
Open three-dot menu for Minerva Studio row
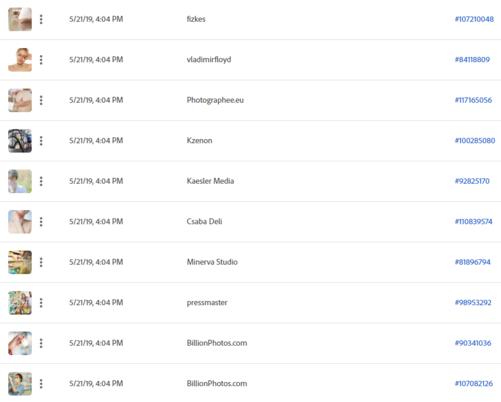[41, 262]
